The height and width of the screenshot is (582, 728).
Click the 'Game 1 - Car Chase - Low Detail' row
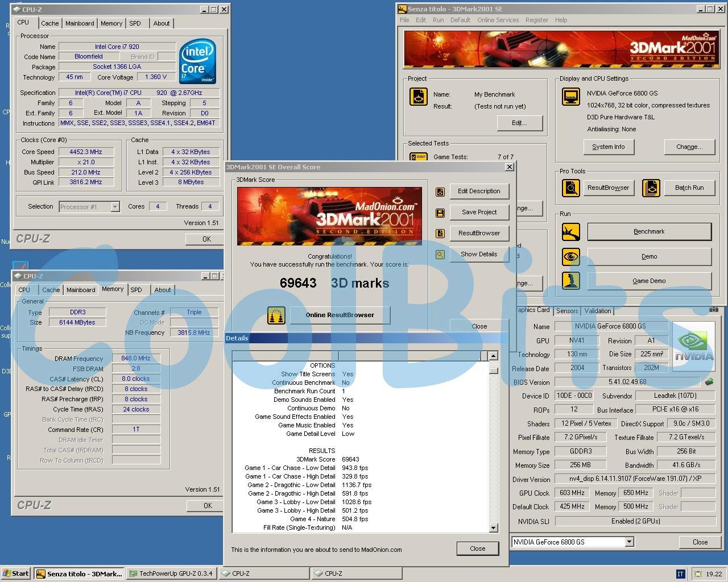click(x=307, y=468)
